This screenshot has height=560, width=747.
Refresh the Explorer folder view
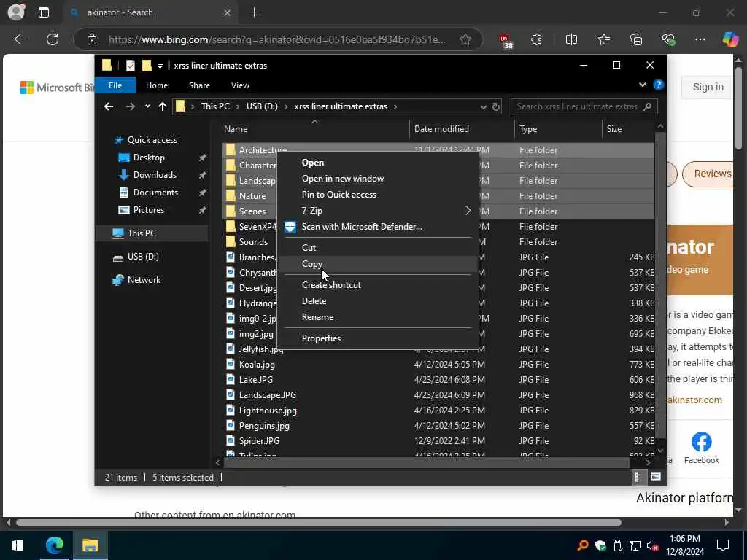(495, 106)
